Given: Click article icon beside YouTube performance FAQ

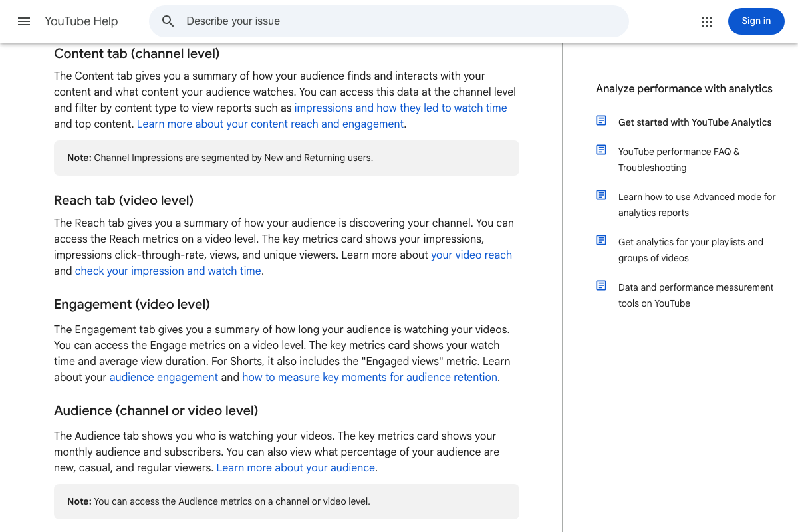Looking at the screenshot, I should (x=601, y=150).
